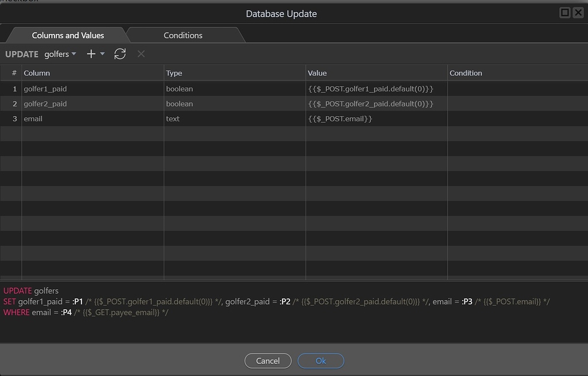
Task: Select row number 1
Action: click(11, 89)
